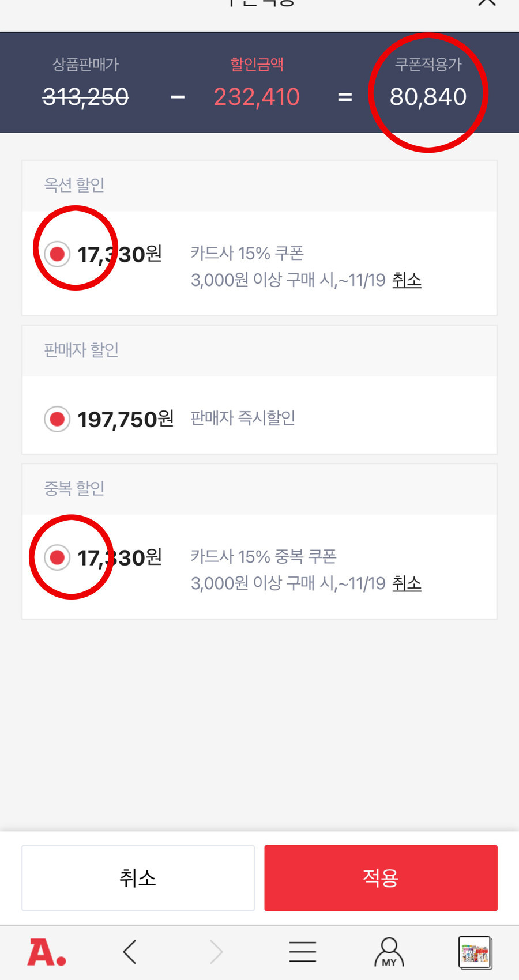This screenshot has height=980, width=519.
Task: Open the recent items thumbnail
Action: click(475, 952)
